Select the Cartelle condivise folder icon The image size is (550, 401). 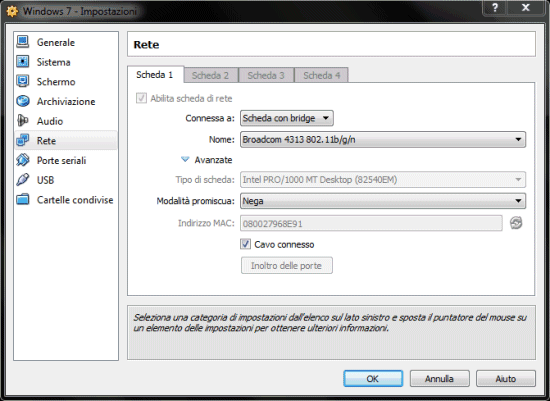click(x=23, y=199)
